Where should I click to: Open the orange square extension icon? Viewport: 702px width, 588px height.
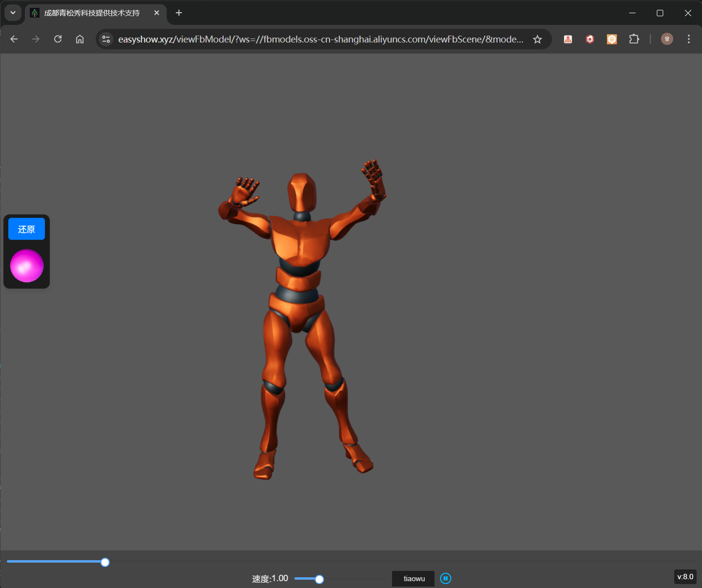pyautogui.click(x=612, y=39)
